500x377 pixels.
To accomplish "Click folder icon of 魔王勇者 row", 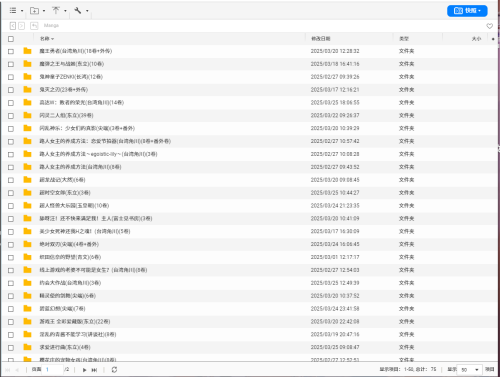I will [27, 51].
